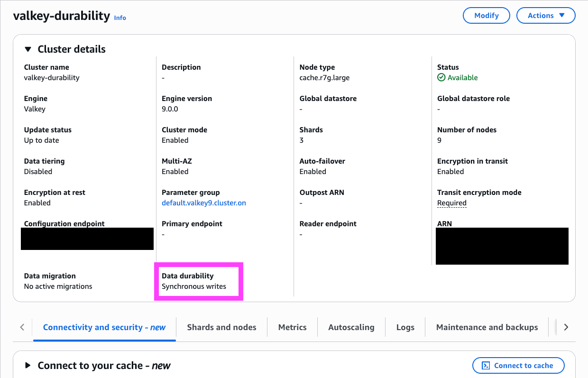Click the Configuration endpoint label
588x378 pixels.
tap(64, 224)
